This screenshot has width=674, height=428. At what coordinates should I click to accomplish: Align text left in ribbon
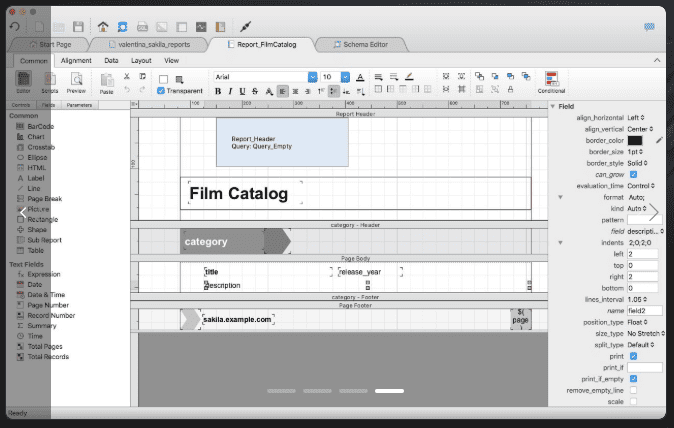[282, 91]
